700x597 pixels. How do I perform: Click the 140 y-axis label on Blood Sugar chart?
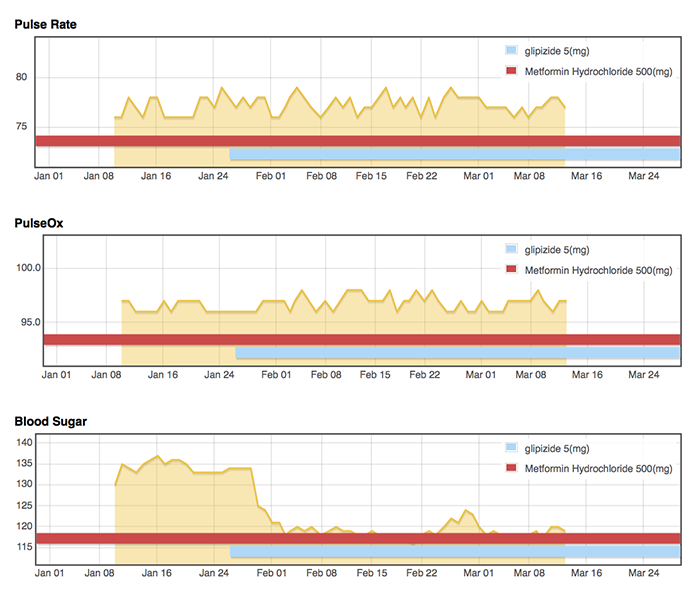coord(26,442)
